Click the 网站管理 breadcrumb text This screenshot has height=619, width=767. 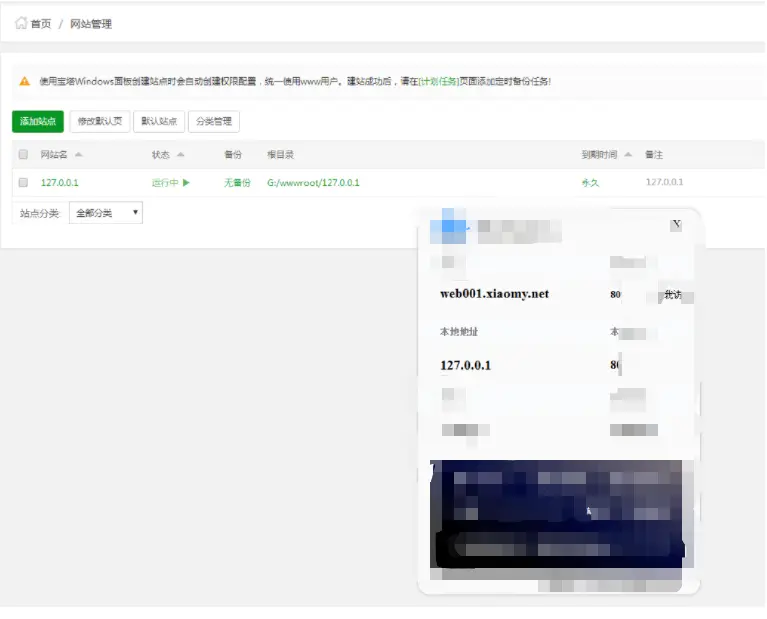tap(91, 24)
